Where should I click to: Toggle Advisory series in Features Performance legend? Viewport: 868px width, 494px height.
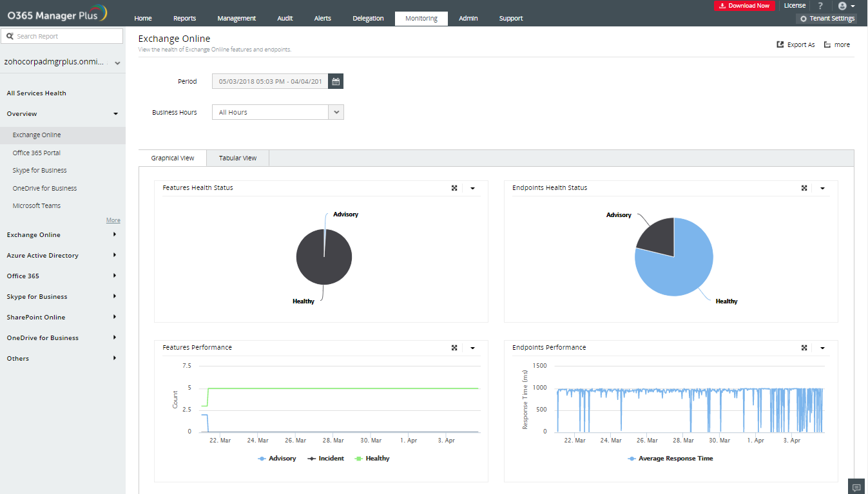[x=277, y=459]
